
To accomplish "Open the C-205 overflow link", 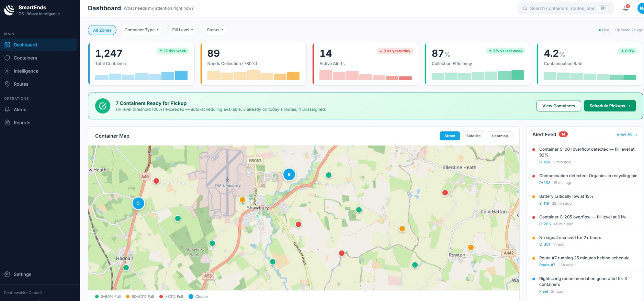I will 545,224.
